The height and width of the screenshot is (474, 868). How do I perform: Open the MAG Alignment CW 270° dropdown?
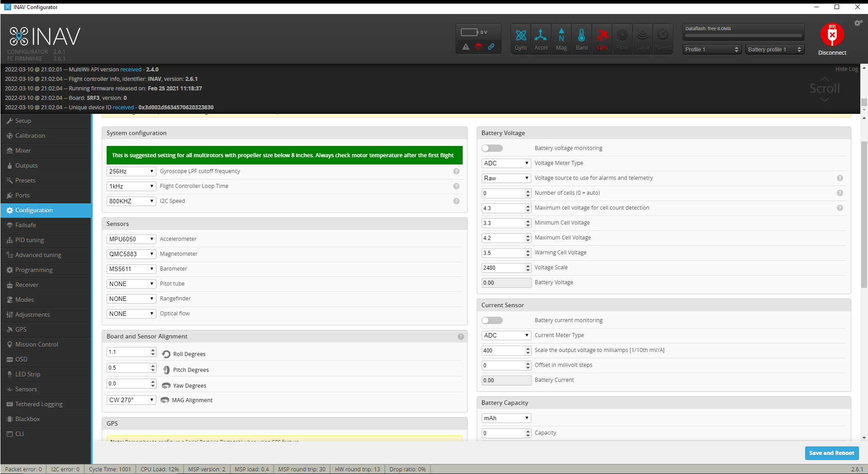131,400
